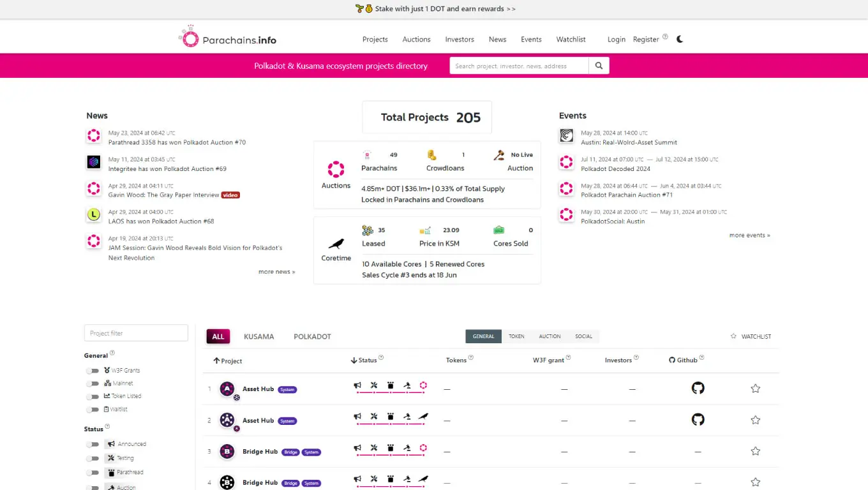Click the project search input field
The width and height of the screenshot is (868, 490).
coord(519,66)
